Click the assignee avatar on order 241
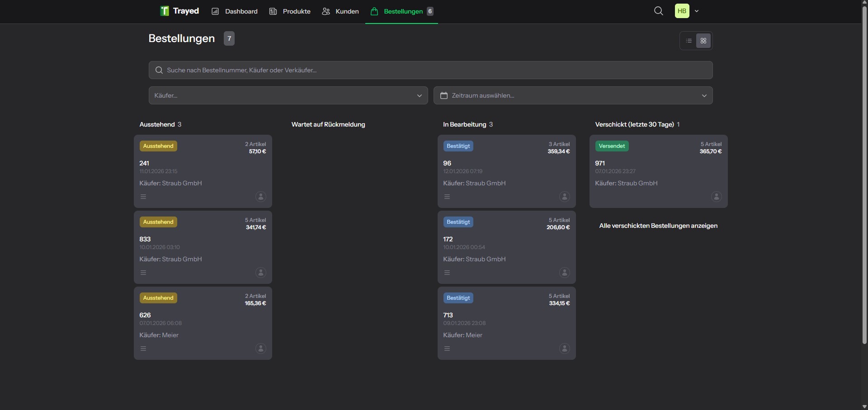The width and height of the screenshot is (868, 410). pyautogui.click(x=261, y=197)
